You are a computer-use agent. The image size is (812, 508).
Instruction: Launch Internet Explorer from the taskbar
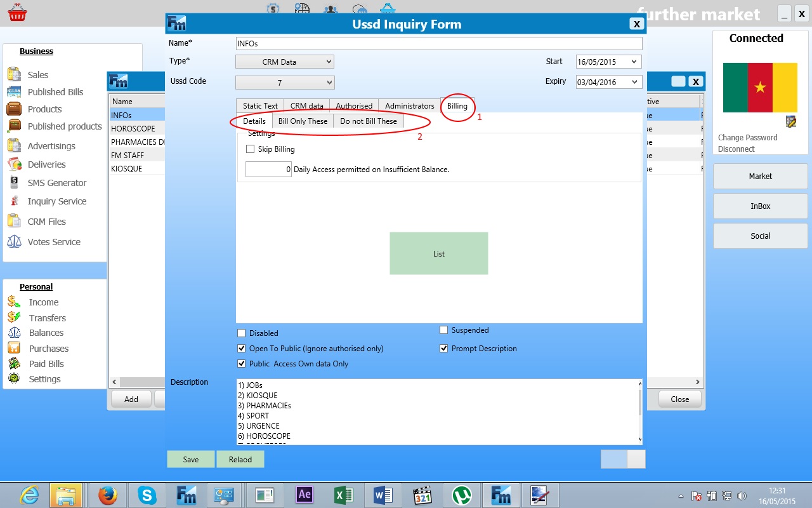pyautogui.click(x=29, y=495)
